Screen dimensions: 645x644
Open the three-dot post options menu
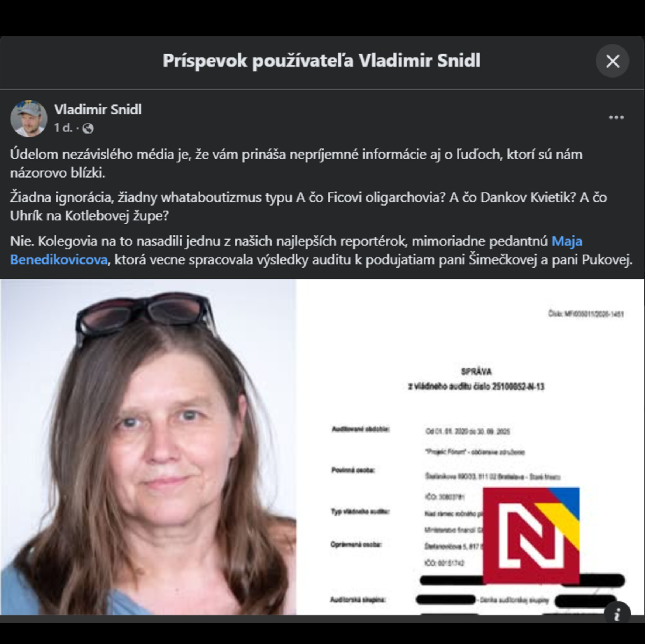(616, 117)
